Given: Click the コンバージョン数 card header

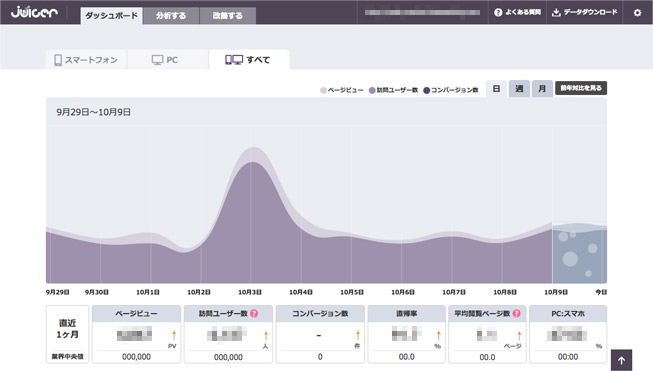Looking at the screenshot, I should click(x=320, y=314).
